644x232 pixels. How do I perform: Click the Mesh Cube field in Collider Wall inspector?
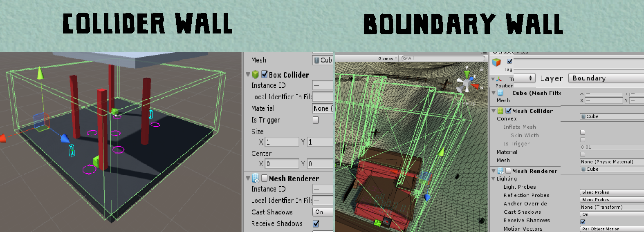point(323,60)
